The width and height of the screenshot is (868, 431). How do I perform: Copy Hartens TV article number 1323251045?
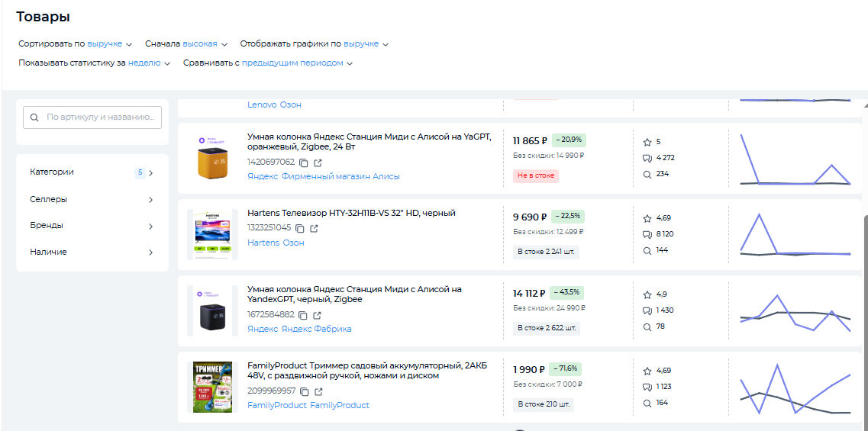tap(300, 228)
